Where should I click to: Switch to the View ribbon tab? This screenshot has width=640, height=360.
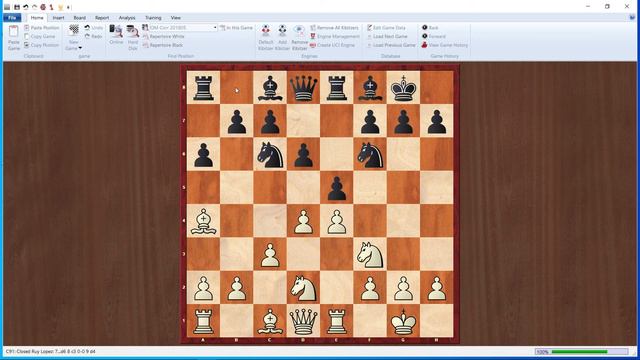176,18
